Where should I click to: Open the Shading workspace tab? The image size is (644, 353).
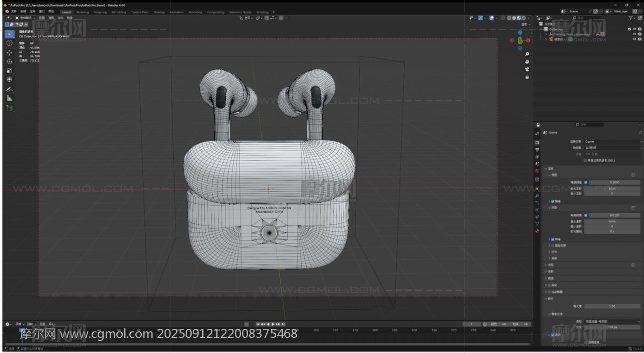(159, 12)
